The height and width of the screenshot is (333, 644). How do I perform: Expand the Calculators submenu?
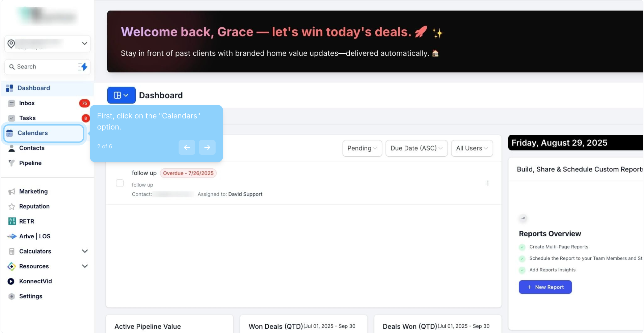(x=85, y=251)
